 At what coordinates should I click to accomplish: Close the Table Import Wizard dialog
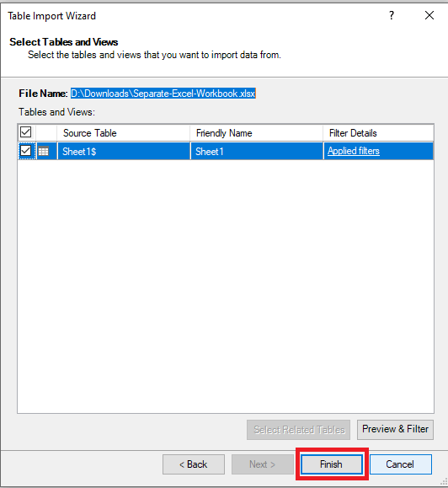pos(429,15)
